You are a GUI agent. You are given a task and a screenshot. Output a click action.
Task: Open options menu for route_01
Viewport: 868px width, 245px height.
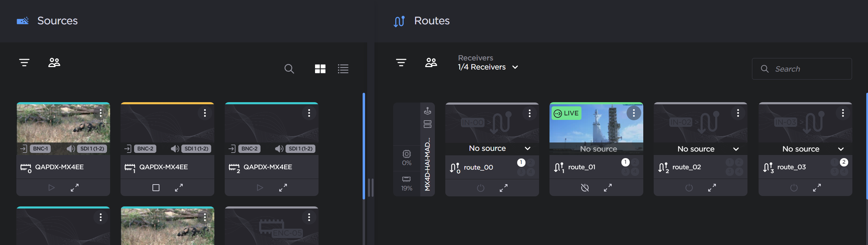pyautogui.click(x=634, y=113)
